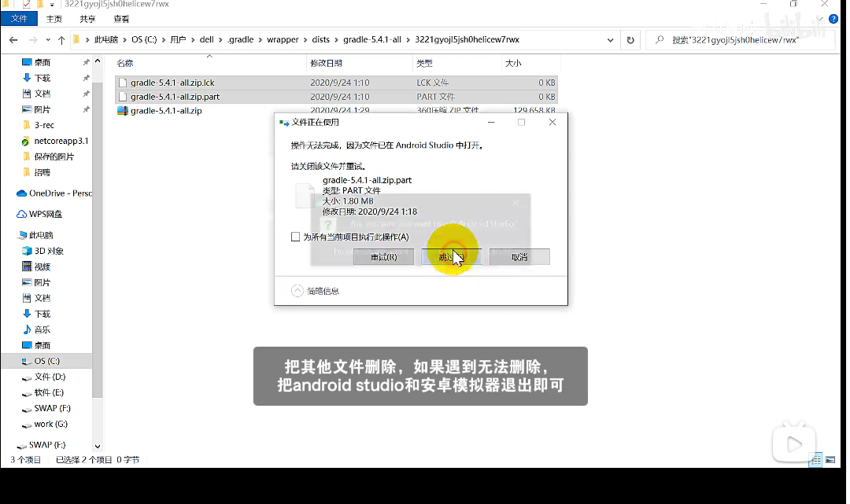850x504 pixels.
Task: Switch to the 主页 ribbon tab
Action: (x=54, y=19)
